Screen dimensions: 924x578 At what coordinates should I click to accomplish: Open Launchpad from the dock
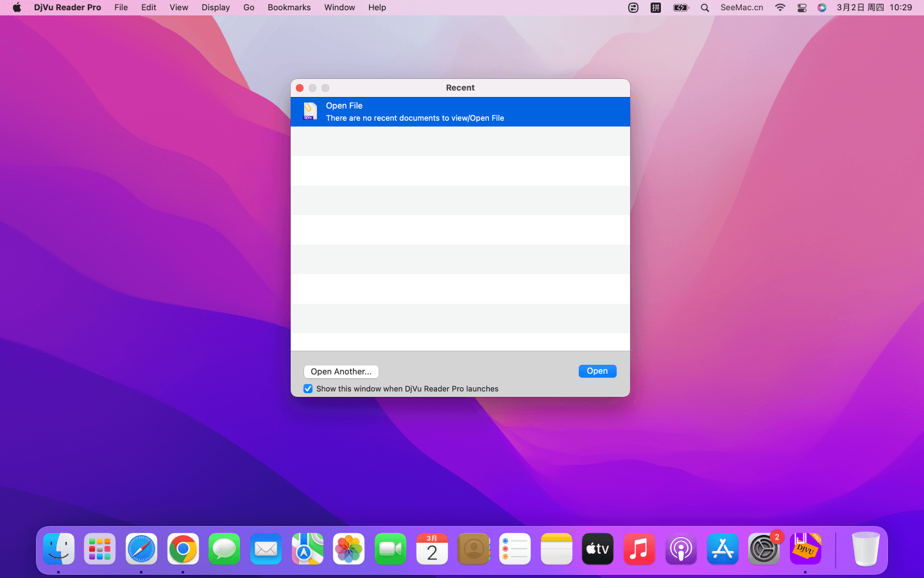100,549
